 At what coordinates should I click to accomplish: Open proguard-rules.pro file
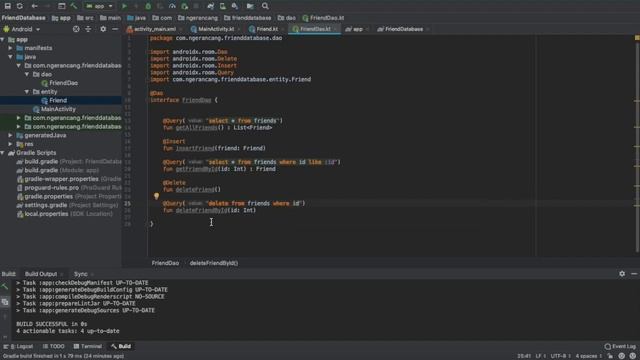[x=51, y=188]
